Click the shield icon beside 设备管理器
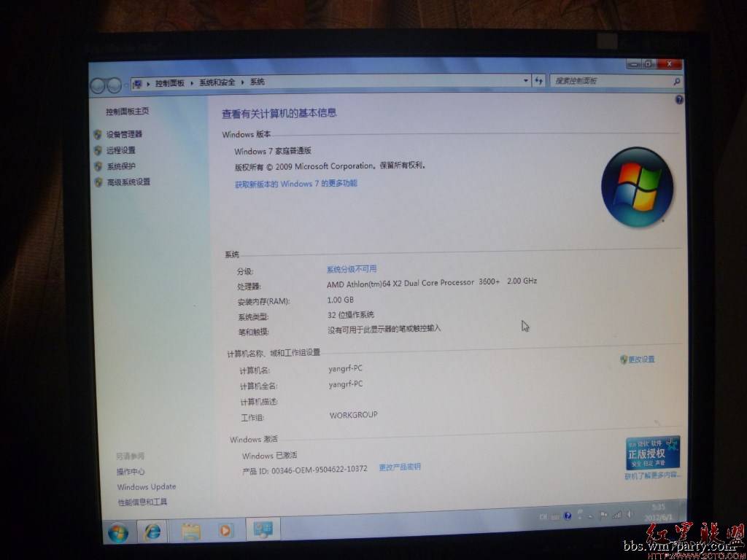This screenshot has height=560, width=747. [x=98, y=135]
